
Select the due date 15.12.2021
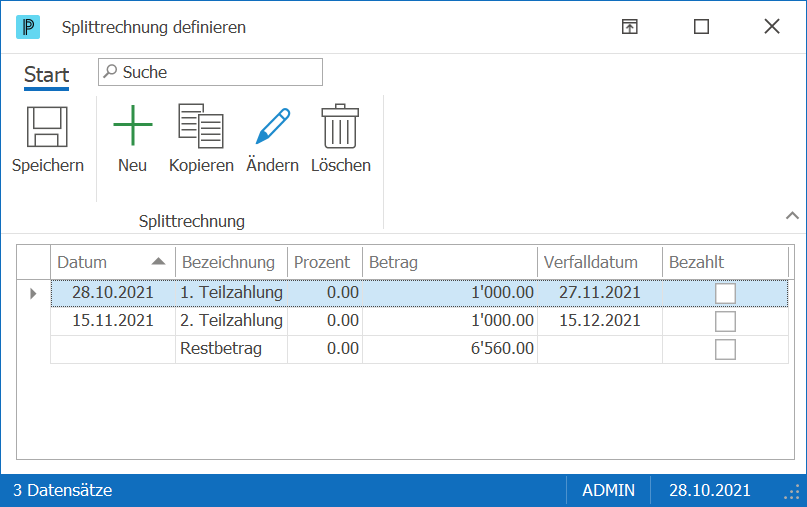tap(600, 321)
